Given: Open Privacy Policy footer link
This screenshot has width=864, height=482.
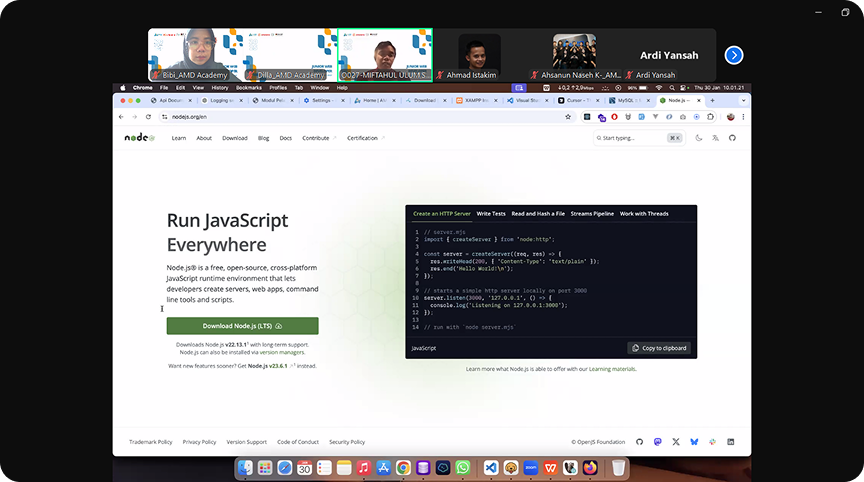Looking at the screenshot, I should point(199,442).
